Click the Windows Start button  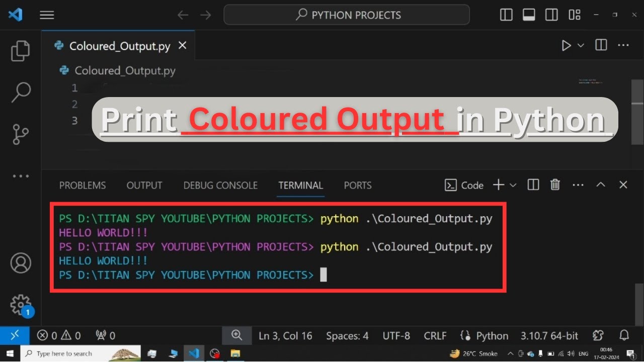click(x=10, y=353)
